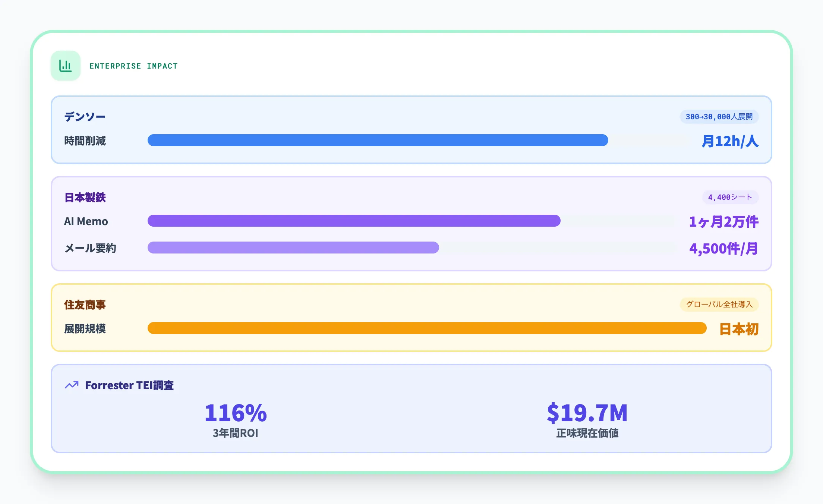Click the Forrester TEI調査 heading
823x504 pixels.
[129, 385]
